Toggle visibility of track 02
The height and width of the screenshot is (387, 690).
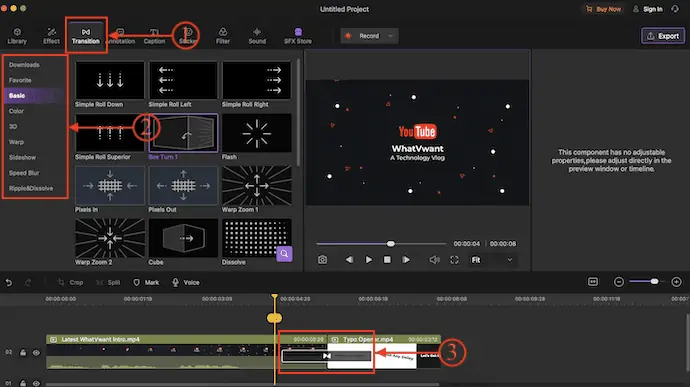[x=36, y=352]
